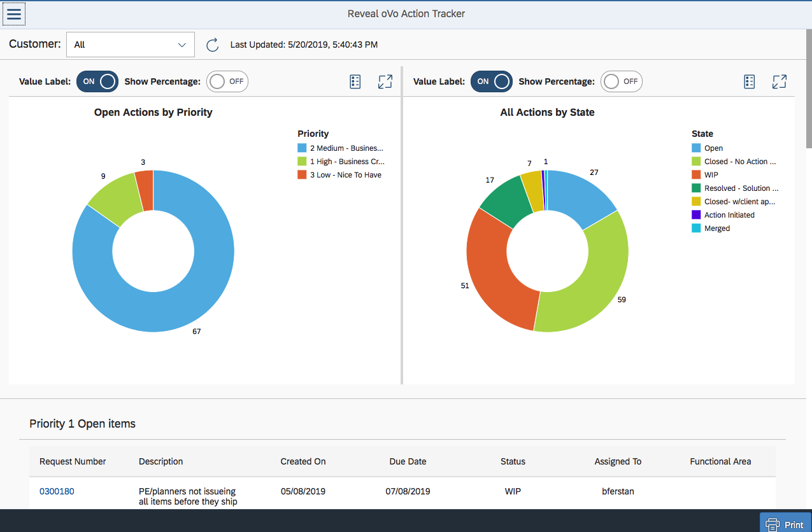Image resolution: width=812 pixels, height=532 pixels.
Task: Refresh the action tracker data
Action: 212,45
